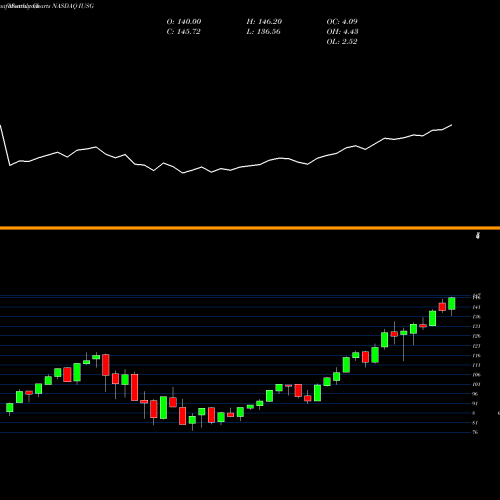Image resolution: width=500 pixels, height=500 pixels.
Task: Click the 111 price axis label
Action: tap(476, 365)
